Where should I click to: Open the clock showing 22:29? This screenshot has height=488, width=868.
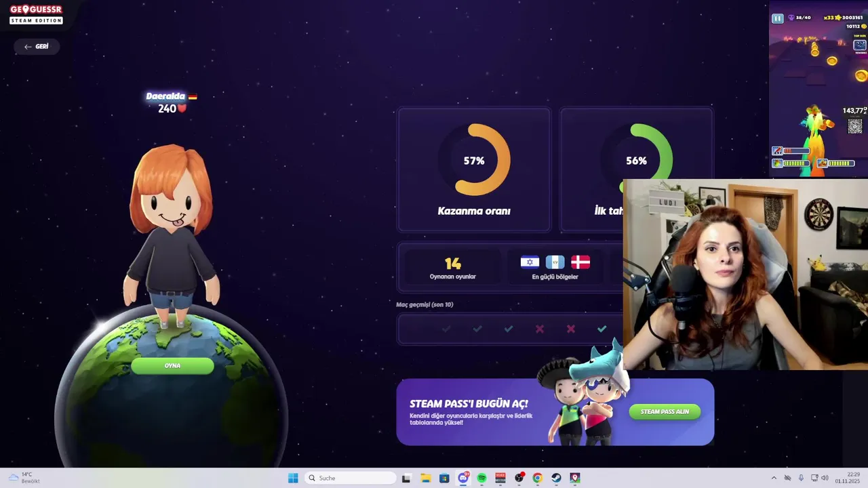(848, 478)
